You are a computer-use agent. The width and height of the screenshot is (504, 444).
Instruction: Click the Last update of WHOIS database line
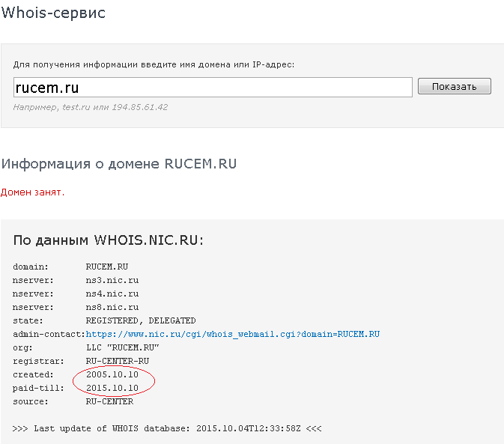(x=167, y=428)
